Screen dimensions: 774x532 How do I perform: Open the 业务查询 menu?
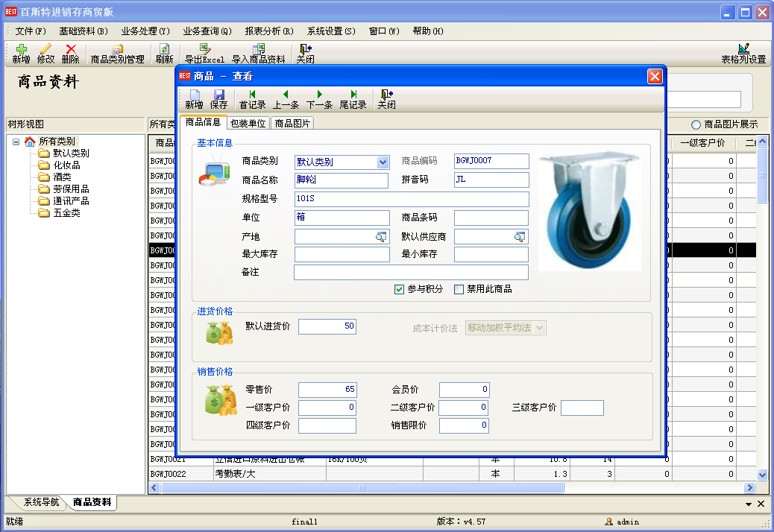[207, 31]
